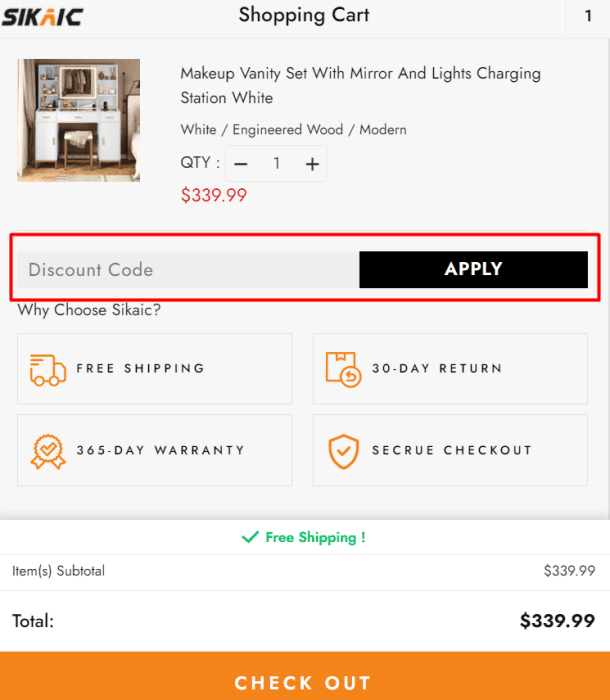Click the 365-DAY WARRANTY text label

[x=160, y=451]
